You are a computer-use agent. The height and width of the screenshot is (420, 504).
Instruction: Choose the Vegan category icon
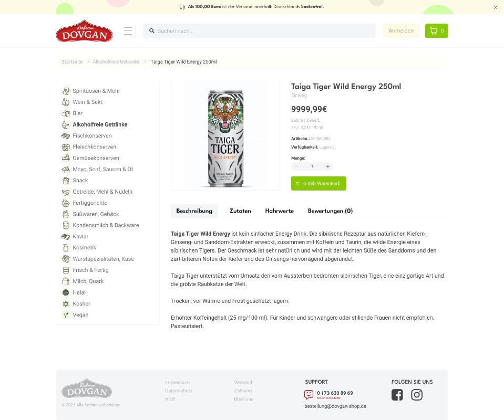[x=66, y=315]
